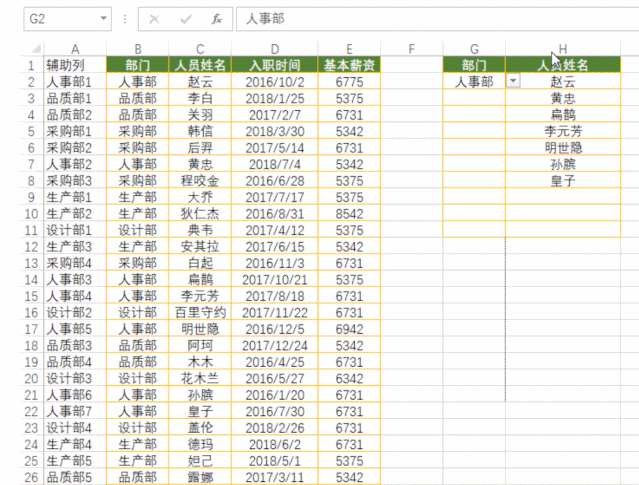
Task: Click the 生产部3 cell in column A
Action: click(x=75, y=247)
